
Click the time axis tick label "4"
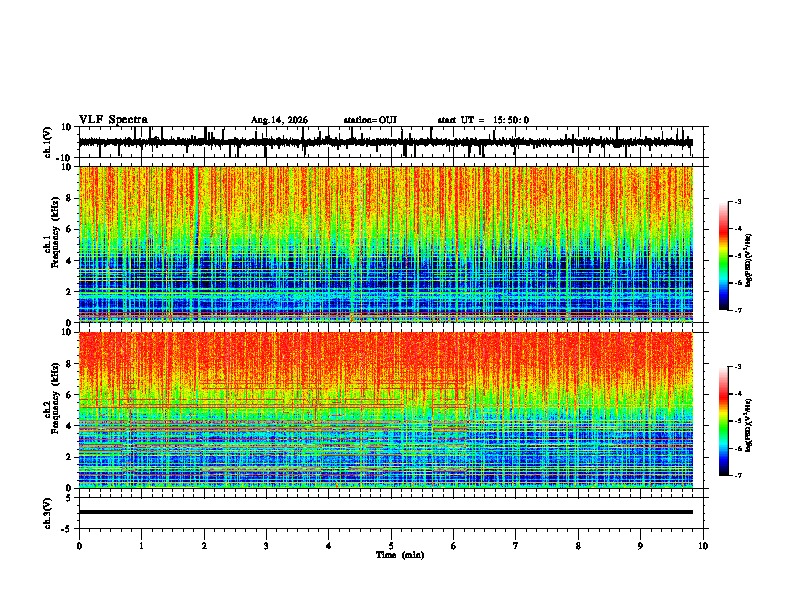pyautogui.click(x=328, y=546)
